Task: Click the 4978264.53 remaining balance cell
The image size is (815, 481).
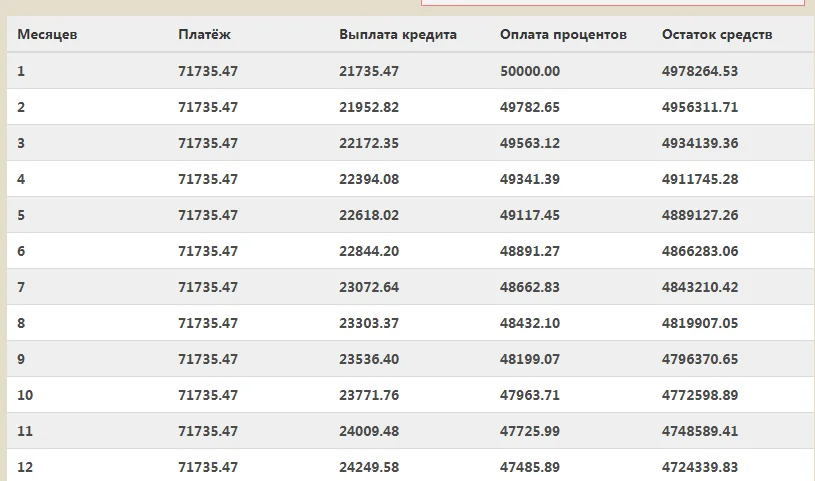Action: click(x=700, y=71)
